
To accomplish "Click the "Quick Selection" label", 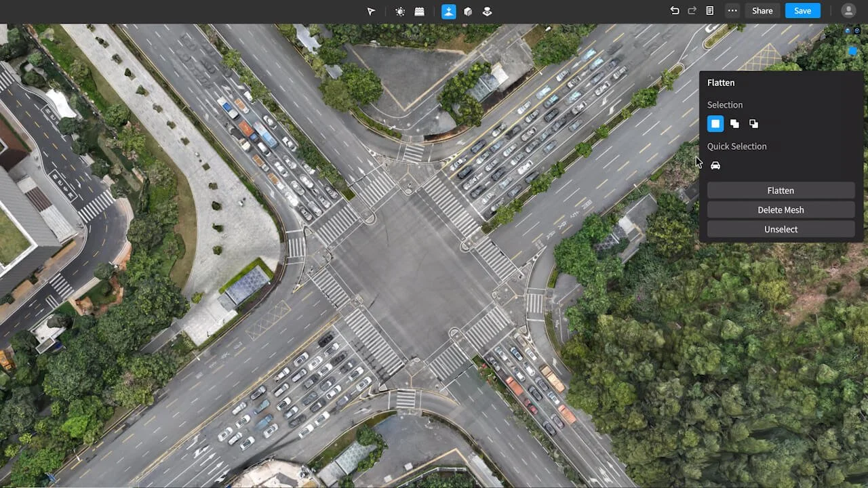I will click(736, 146).
